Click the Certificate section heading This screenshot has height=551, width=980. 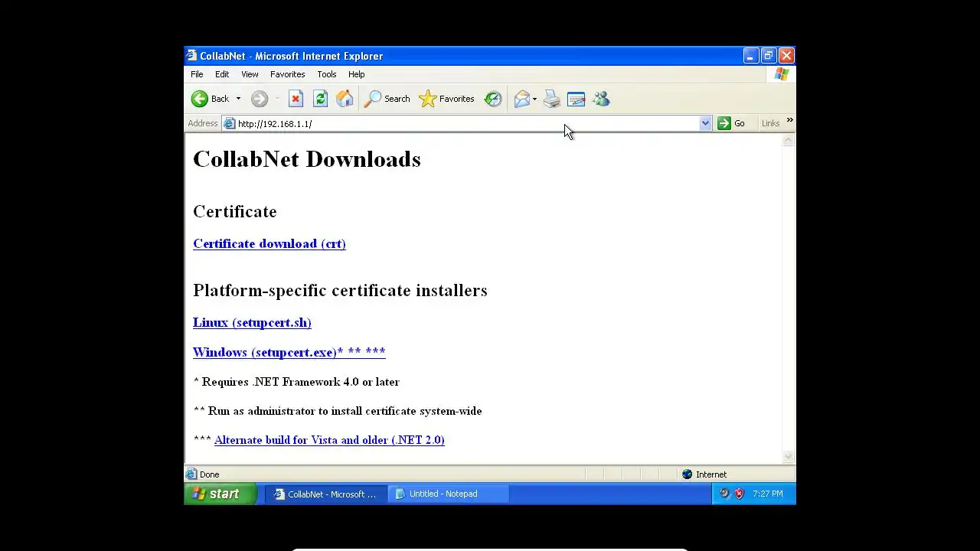click(235, 211)
